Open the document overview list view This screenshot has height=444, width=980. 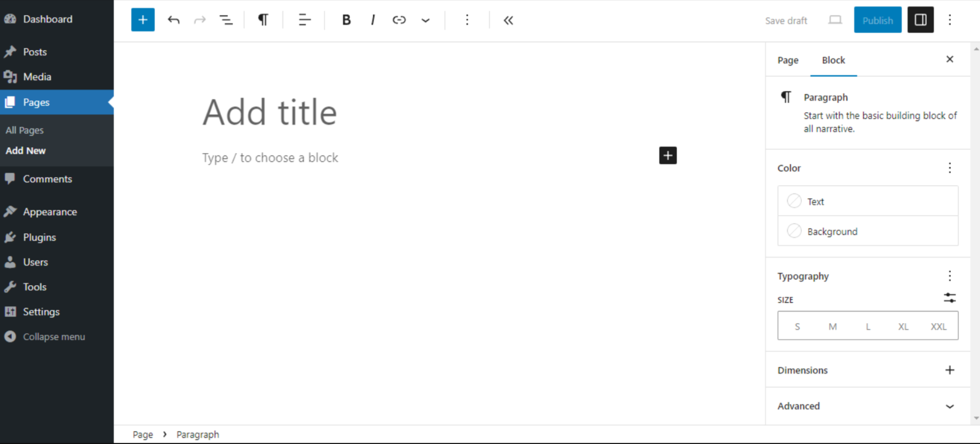226,20
